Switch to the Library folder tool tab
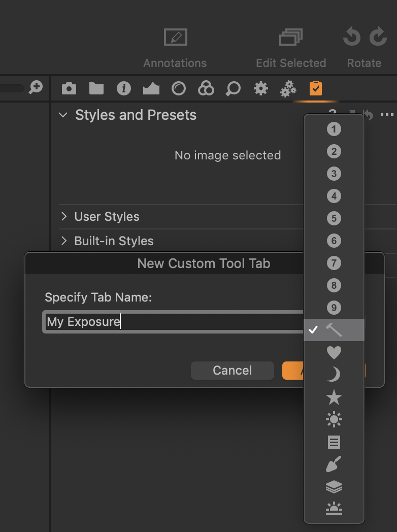Screen dimensions: 397x532 click(x=96, y=89)
